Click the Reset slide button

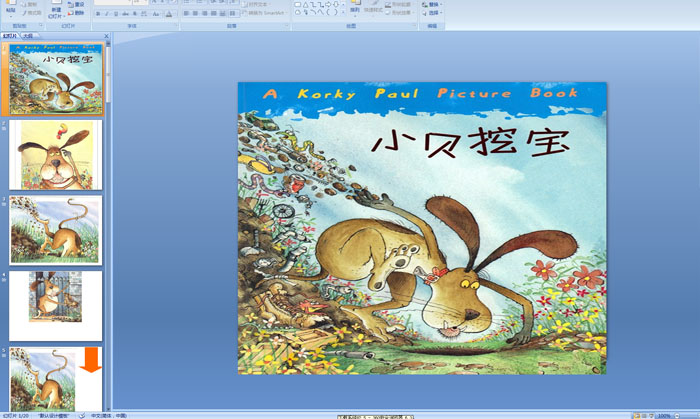pyautogui.click(x=76, y=4)
